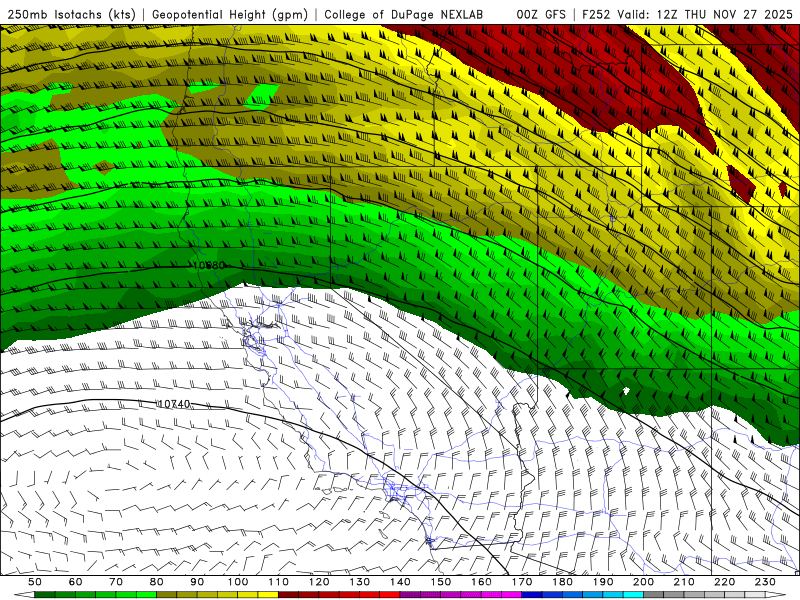Click the dark green swatch under 50
Image resolution: width=800 pixels, height=600 pixels.
[45, 595]
